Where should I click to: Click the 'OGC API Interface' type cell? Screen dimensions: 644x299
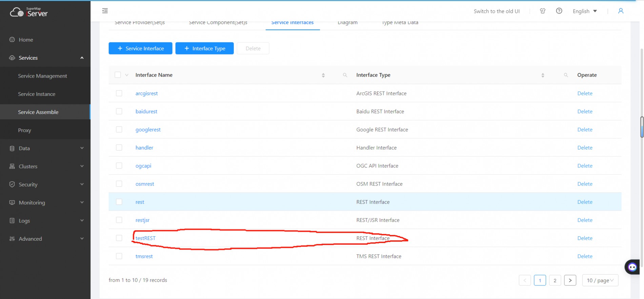(x=377, y=166)
